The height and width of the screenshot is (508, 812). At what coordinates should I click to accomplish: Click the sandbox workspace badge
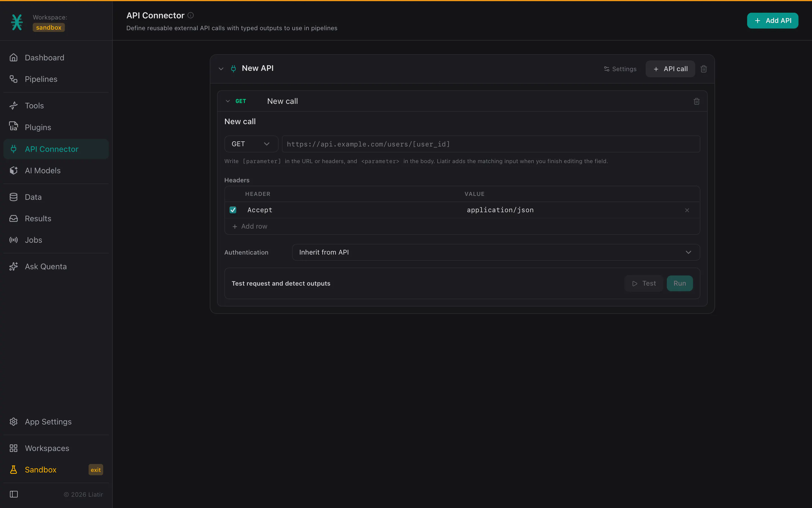click(x=49, y=28)
